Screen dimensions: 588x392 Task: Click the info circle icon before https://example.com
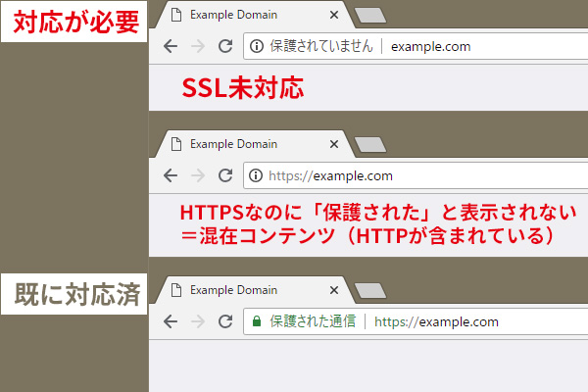coord(257,175)
